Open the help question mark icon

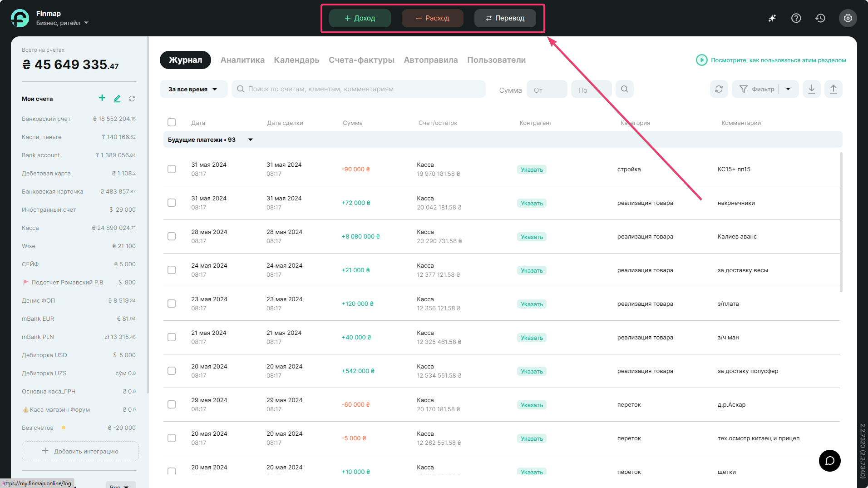tap(796, 18)
